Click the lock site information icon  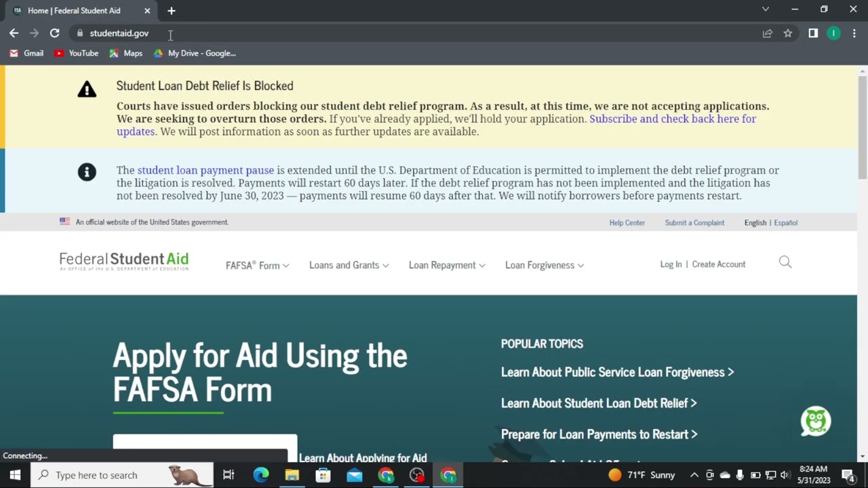click(x=80, y=33)
